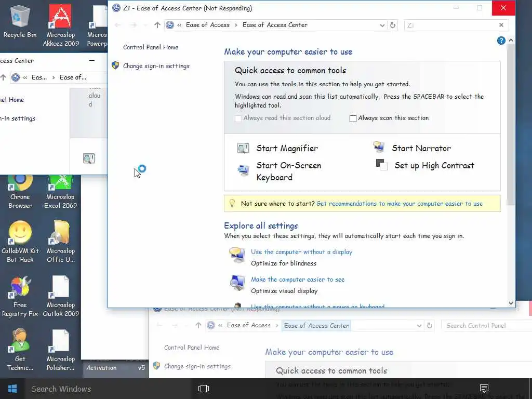
Task: Click 'Set up High Contrast' text
Action: coord(434,166)
